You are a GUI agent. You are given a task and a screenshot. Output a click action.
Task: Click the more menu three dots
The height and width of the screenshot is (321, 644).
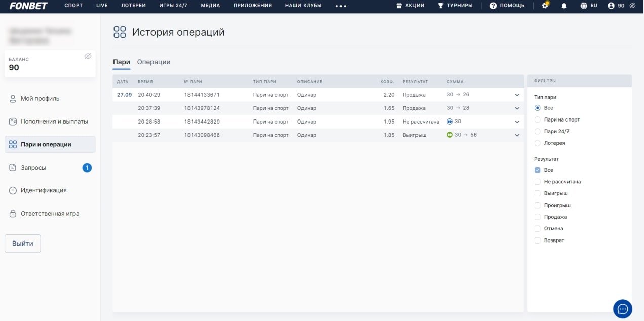[341, 6]
